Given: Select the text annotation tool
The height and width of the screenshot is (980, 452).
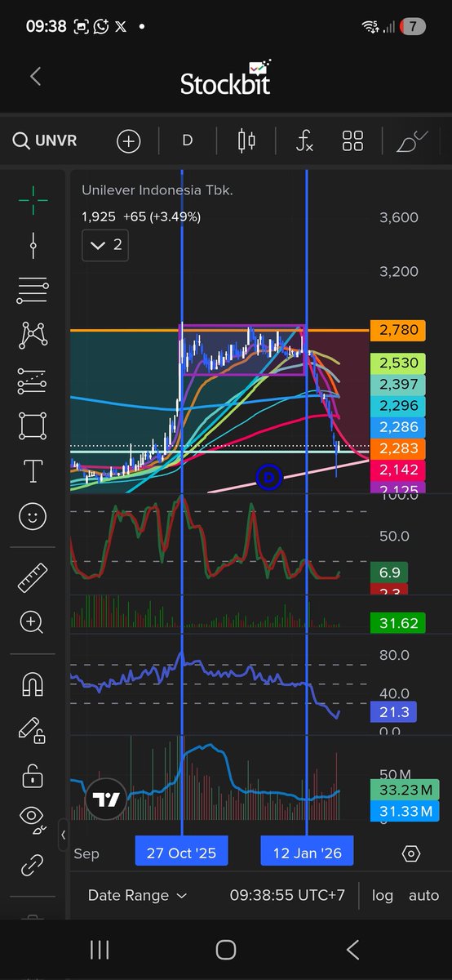Looking at the screenshot, I should [x=33, y=471].
